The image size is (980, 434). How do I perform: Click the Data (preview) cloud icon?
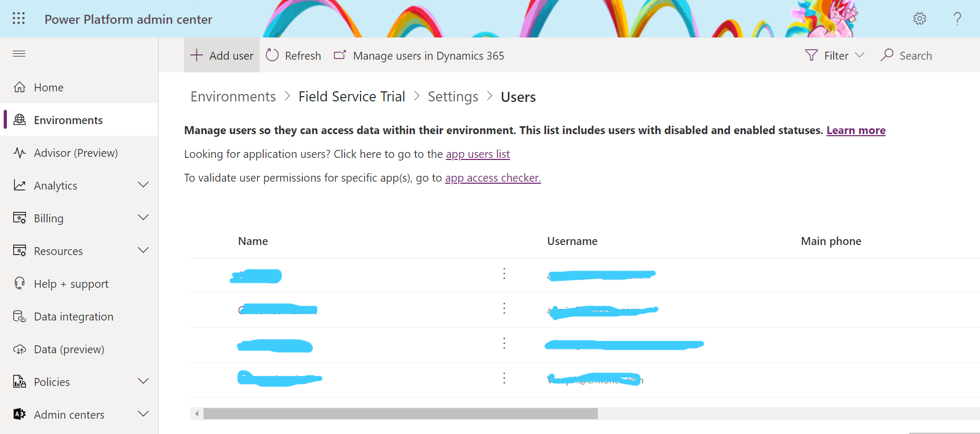tap(20, 349)
